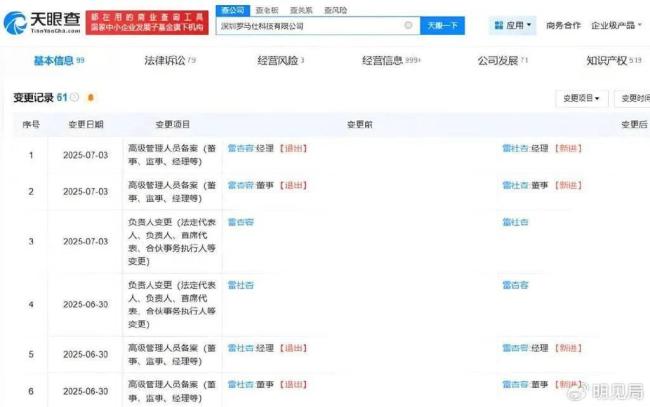Screen dimensions: 650x407
Task: Clear the search box with the X icon
Action: [408, 25]
